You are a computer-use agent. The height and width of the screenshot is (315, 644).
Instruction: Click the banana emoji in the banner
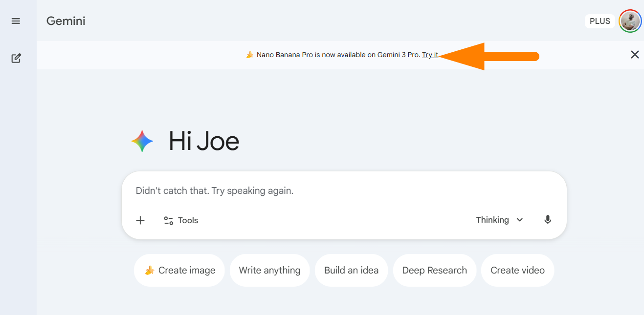(249, 55)
